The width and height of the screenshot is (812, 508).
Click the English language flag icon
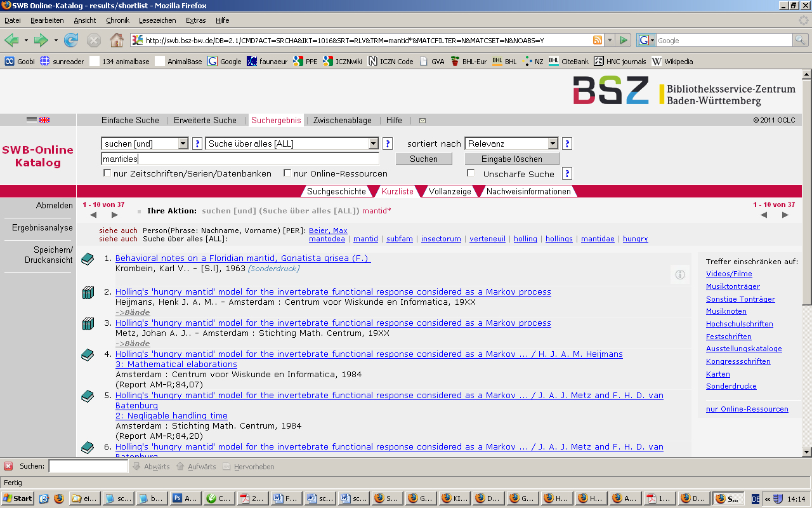(x=44, y=120)
